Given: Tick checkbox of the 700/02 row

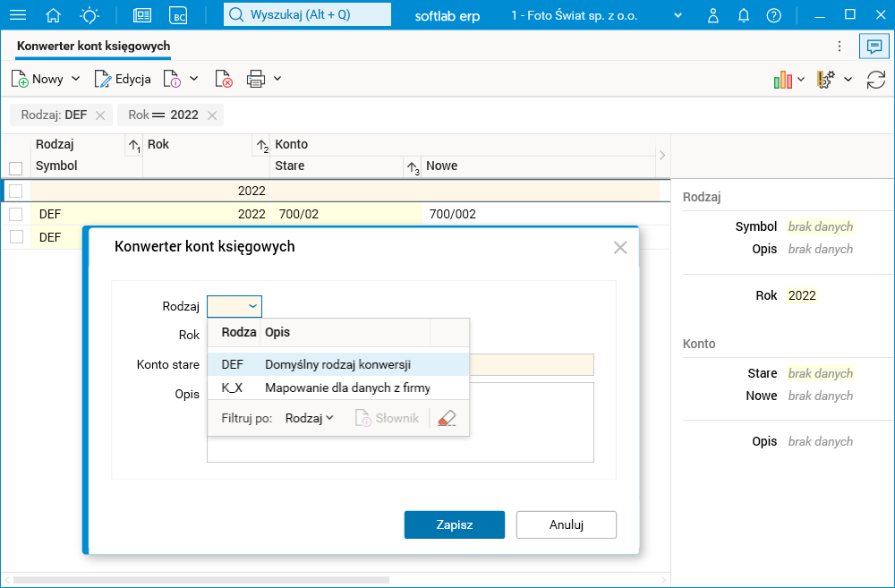Looking at the screenshot, I should coord(16,214).
